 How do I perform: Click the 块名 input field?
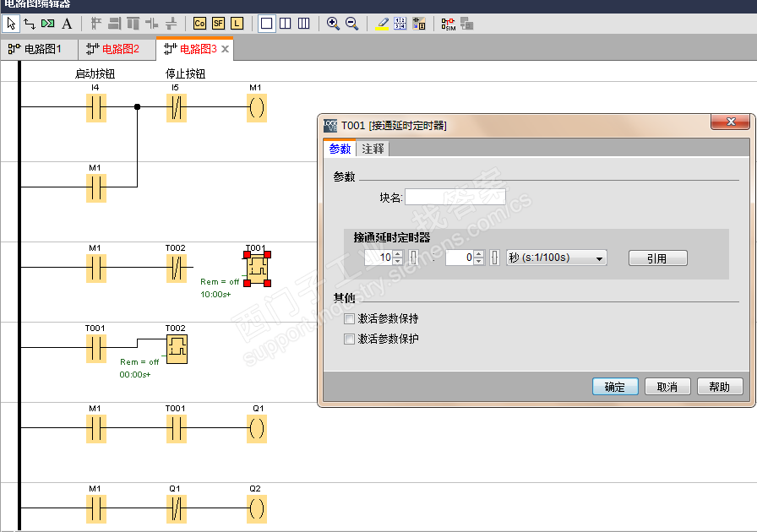[455, 197]
